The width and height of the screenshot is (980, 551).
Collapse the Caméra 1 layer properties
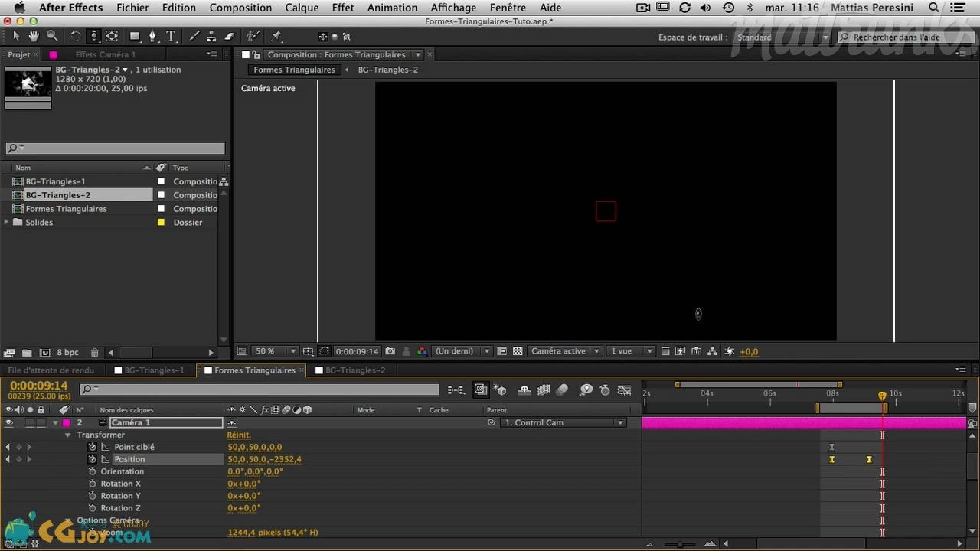coord(55,422)
